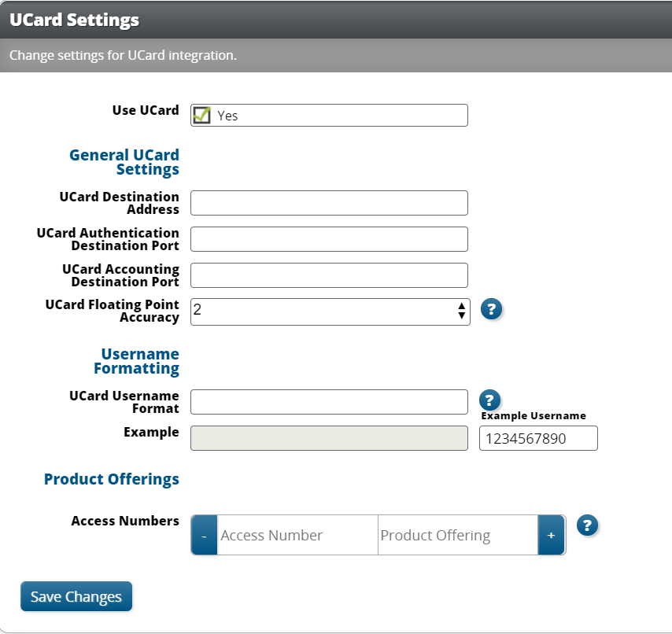Click the Product Offerings heading

111,478
